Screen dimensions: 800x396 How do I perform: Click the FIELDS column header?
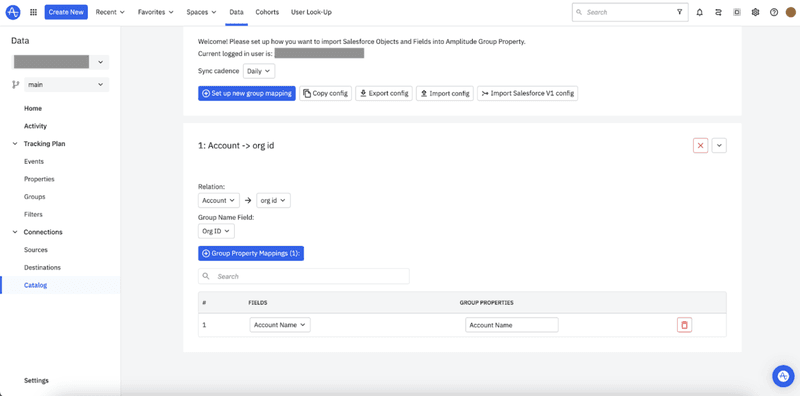(258, 303)
